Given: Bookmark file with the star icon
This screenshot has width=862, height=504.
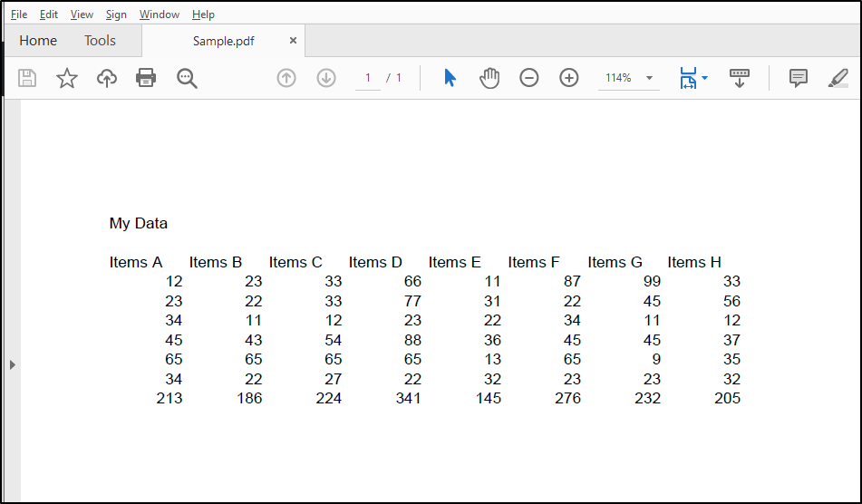Looking at the screenshot, I should (67, 78).
